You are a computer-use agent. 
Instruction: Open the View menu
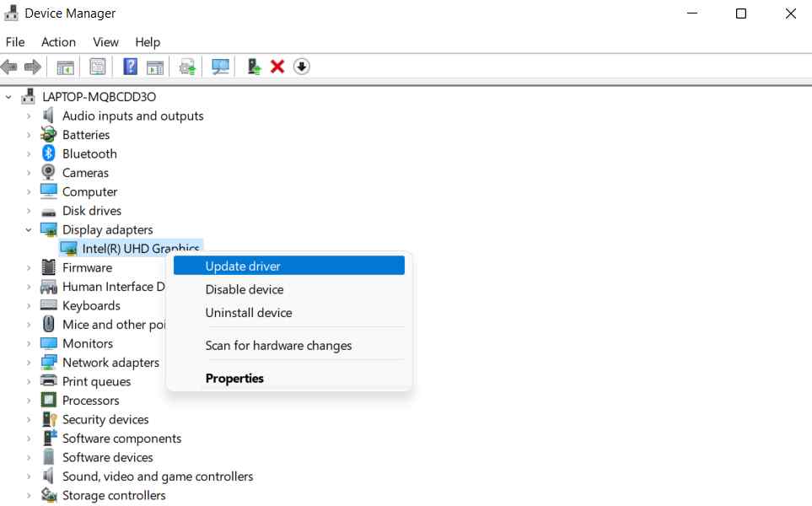point(105,42)
